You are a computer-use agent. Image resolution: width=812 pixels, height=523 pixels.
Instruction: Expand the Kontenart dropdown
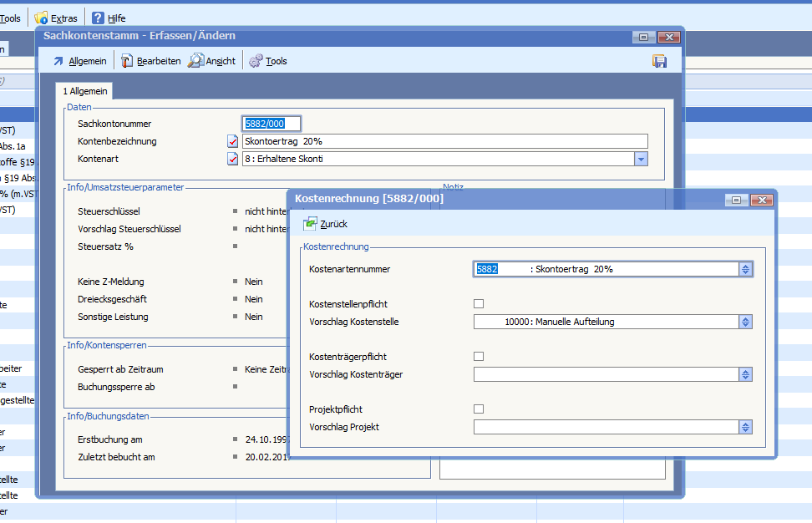point(641,159)
